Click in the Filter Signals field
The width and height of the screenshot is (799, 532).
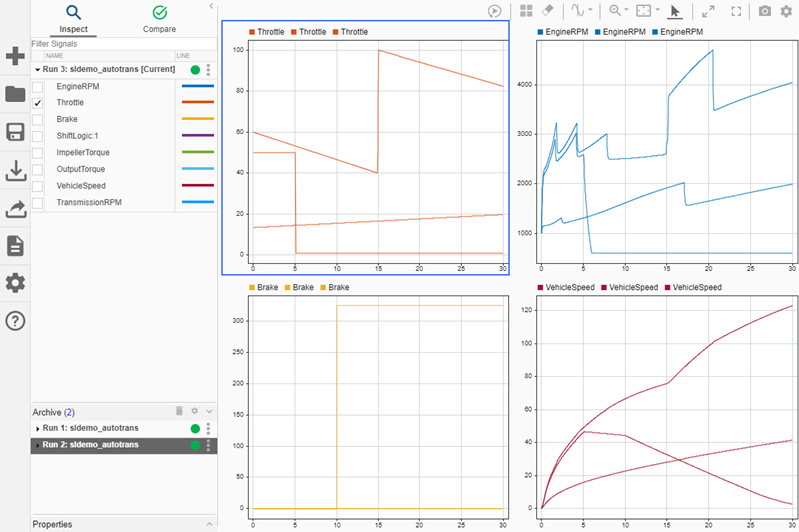tap(124, 44)
